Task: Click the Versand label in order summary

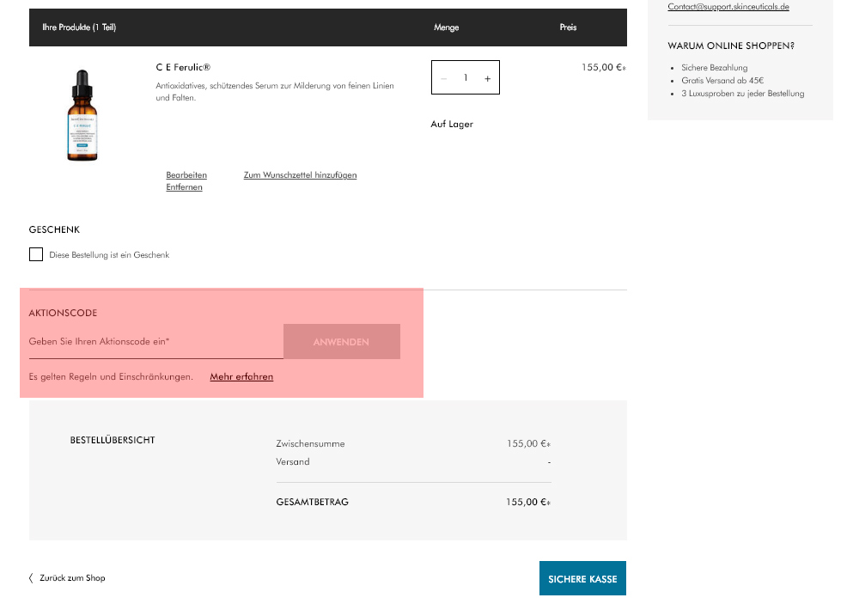Action: (x=293, y=461)
